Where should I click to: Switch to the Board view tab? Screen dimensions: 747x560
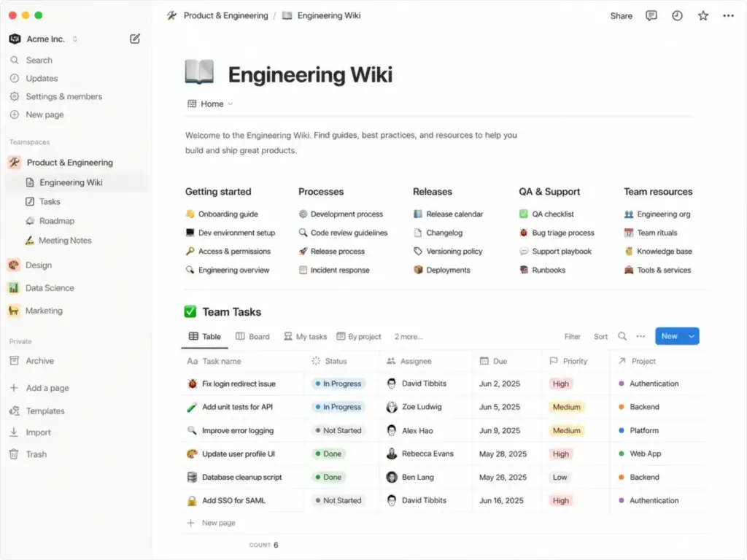[252, 337]
